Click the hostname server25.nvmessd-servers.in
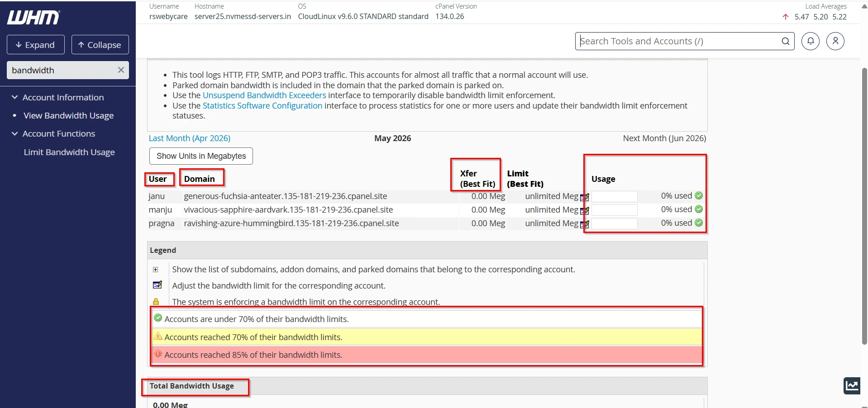The height and width of the screenshot is (408, 868). [x=243, y=16]
